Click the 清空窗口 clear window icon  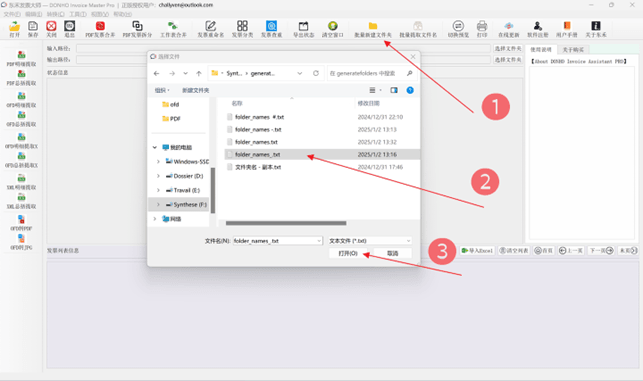[333, 26]
